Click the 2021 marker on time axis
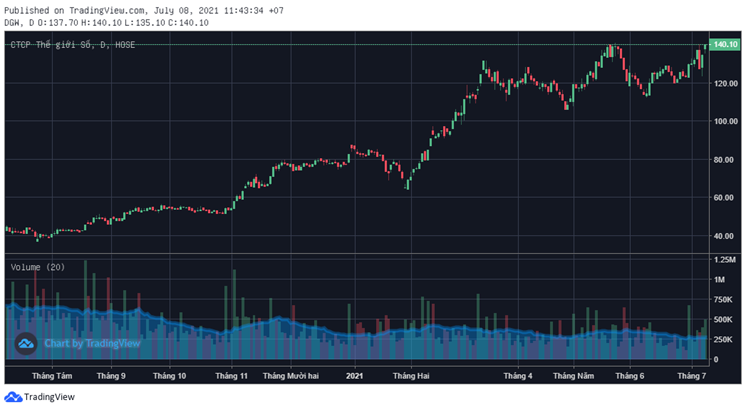This screenshot has width=746, height=410. point(354,376)
